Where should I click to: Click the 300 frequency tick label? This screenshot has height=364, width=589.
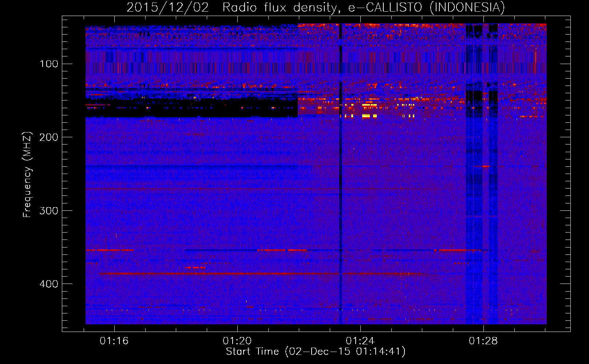point(49,211)
